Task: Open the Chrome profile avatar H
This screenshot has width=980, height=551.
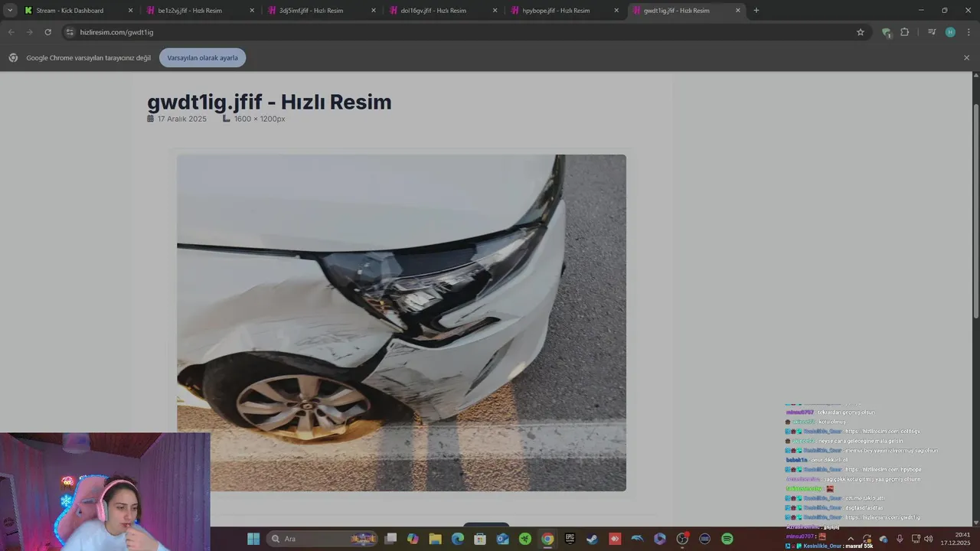Action: pyautogui.click(x=950, y=32)
